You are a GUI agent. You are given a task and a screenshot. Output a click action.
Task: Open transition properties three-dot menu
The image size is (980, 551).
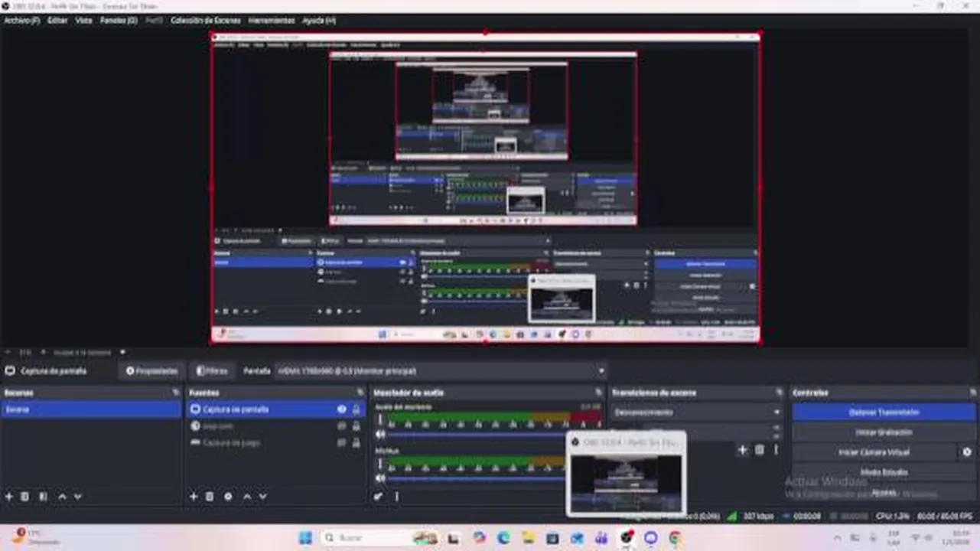[776, 450]
